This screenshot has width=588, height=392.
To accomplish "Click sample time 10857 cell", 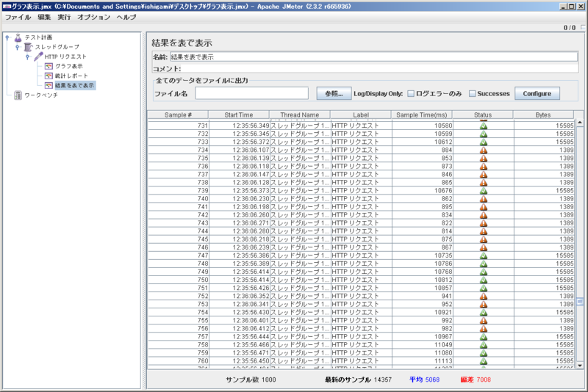I will tap(422, 288).
